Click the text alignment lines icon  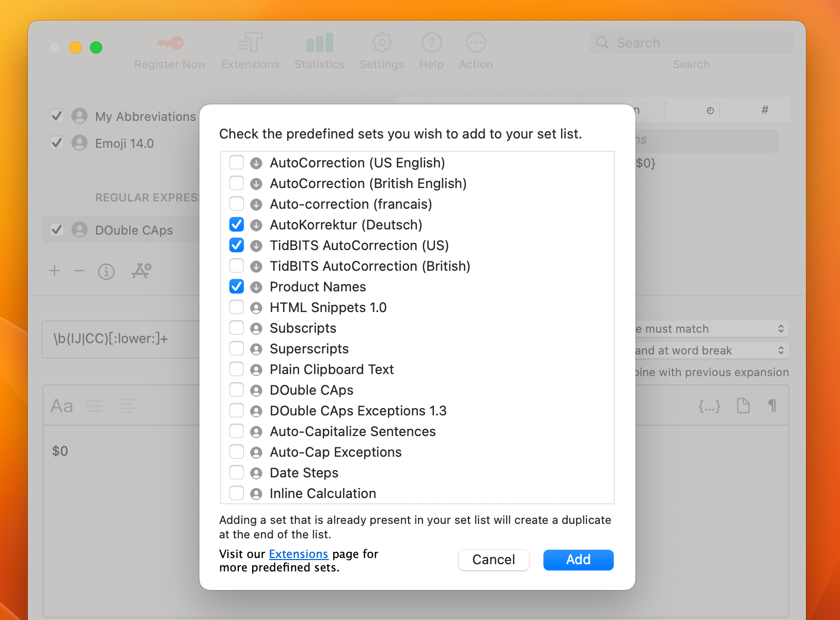pos(129,406)
